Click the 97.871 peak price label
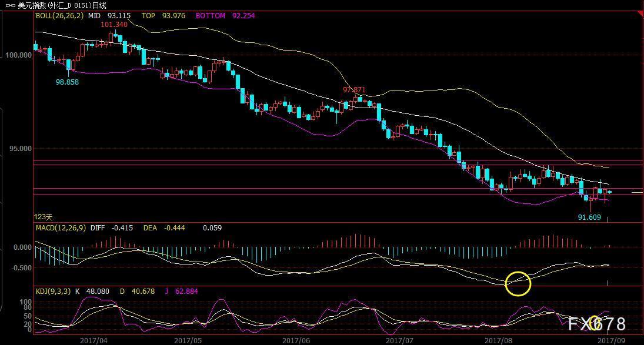 coord(354,90)
